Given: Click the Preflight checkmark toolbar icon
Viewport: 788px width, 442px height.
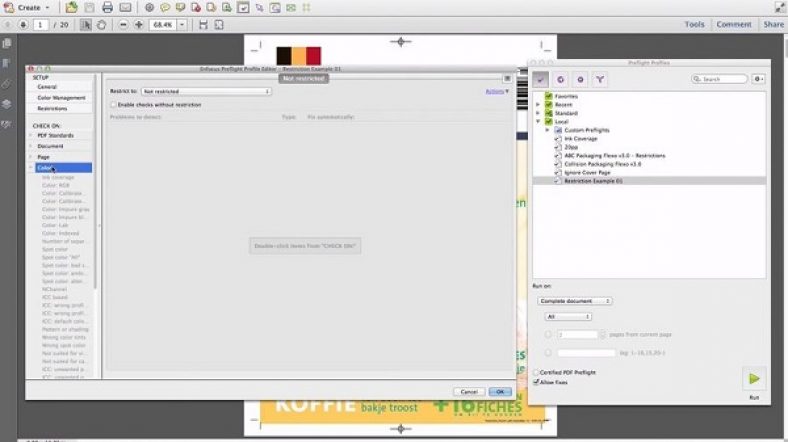Looking at the screenshot, I should (243, 8).
